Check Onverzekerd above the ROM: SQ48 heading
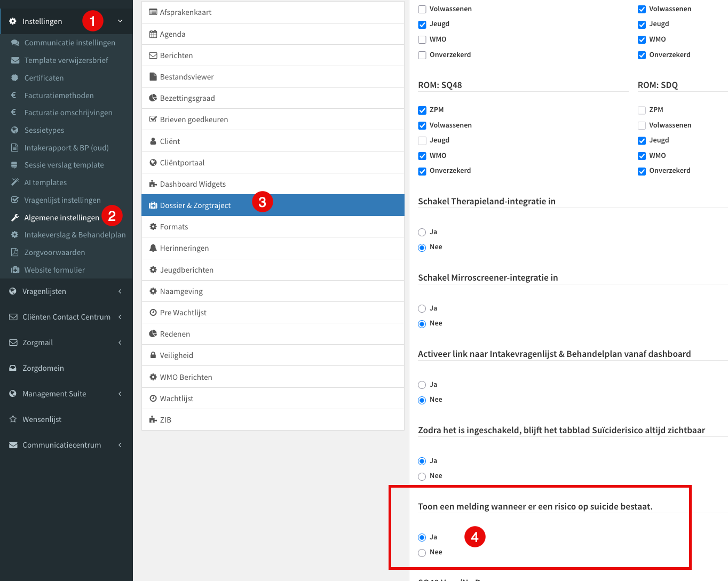The image size is (728, 581). coord(422,55)
